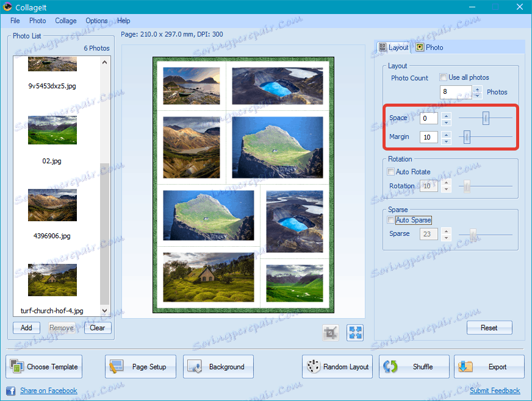
Task: Click the Export folder icon
Action: click(465, 366)
